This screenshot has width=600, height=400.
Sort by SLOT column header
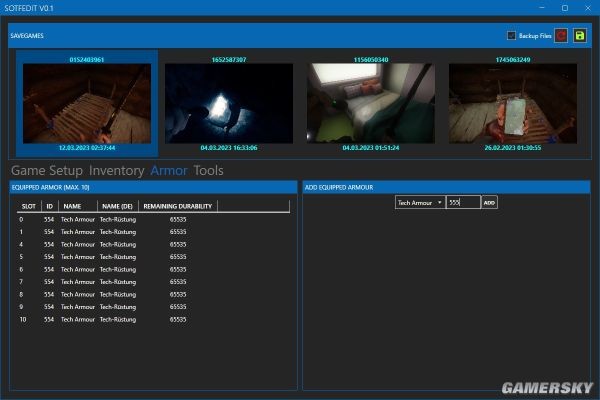(x=29, y=206)
